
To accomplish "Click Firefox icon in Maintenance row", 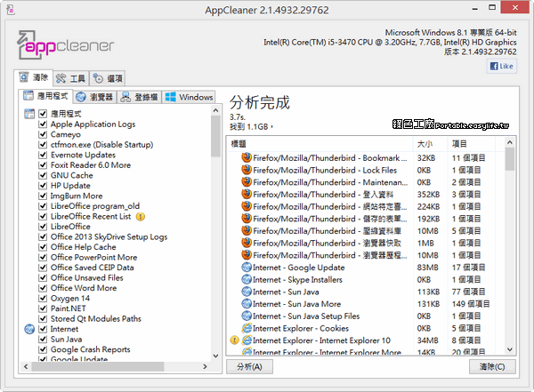I will click(247, 182).
